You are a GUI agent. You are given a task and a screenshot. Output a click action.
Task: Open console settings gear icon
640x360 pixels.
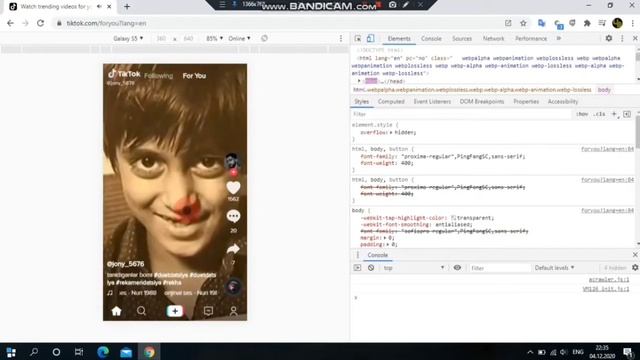(635, 268)
